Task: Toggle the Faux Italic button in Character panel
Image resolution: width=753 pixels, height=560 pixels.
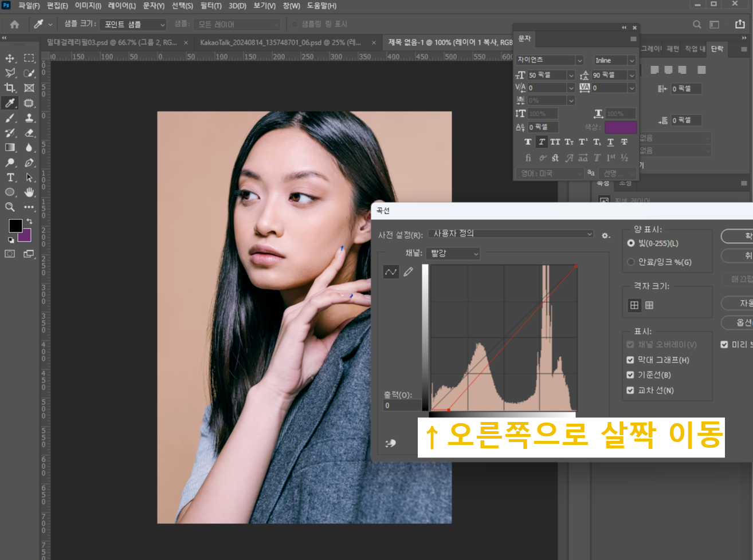Action: (x=542, y=141)
